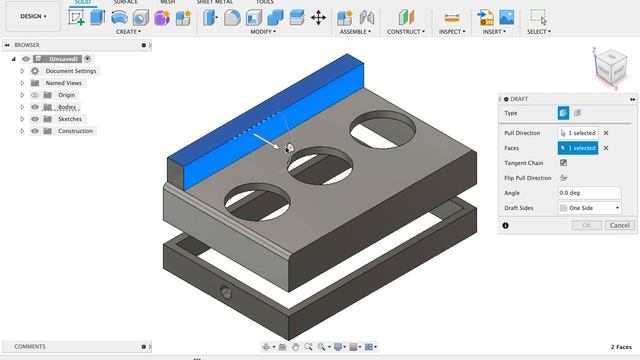Click the Zoom magnifier icon
This screenshot has height=360, width=640.
(309, 347)
